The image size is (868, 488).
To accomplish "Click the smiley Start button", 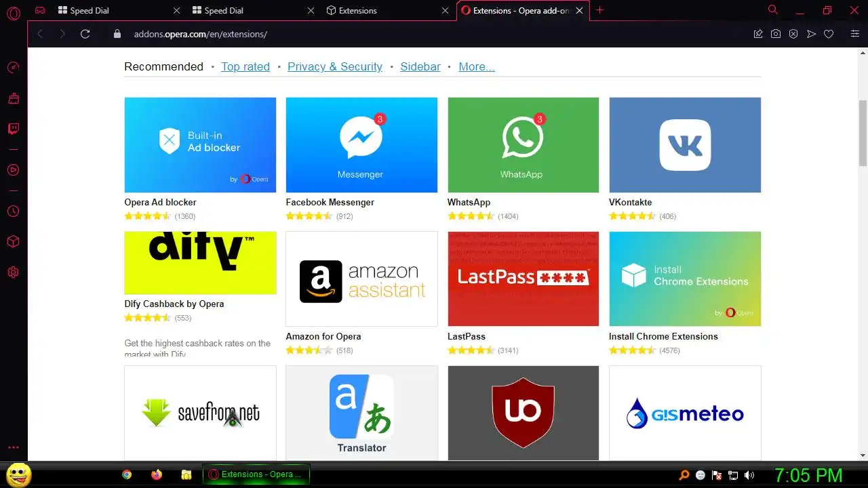I will click(x=19, y=474).
